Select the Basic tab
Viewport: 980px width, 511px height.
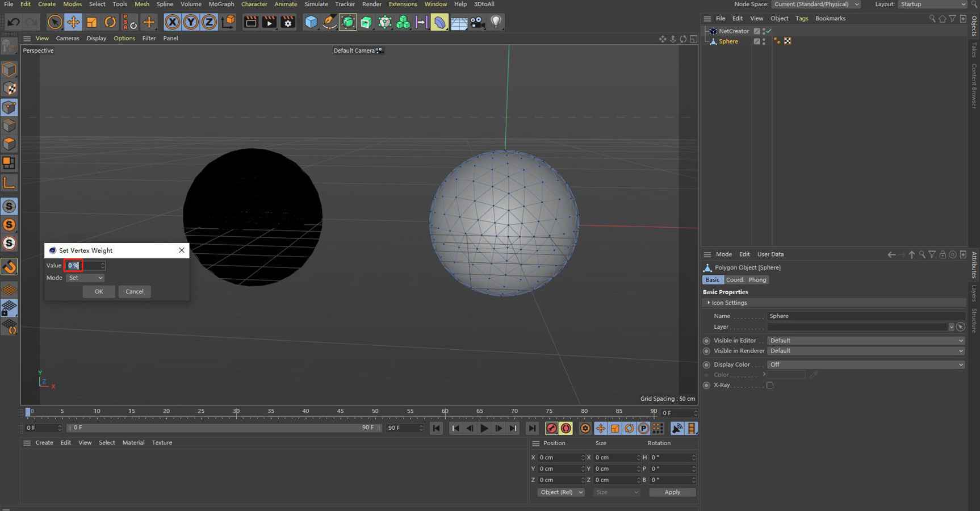[x=713, y=280]
